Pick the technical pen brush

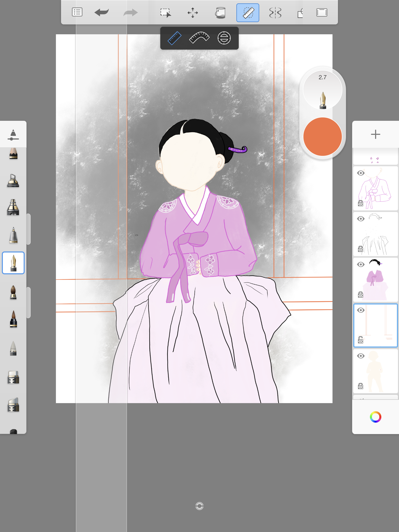coord(13,235)
